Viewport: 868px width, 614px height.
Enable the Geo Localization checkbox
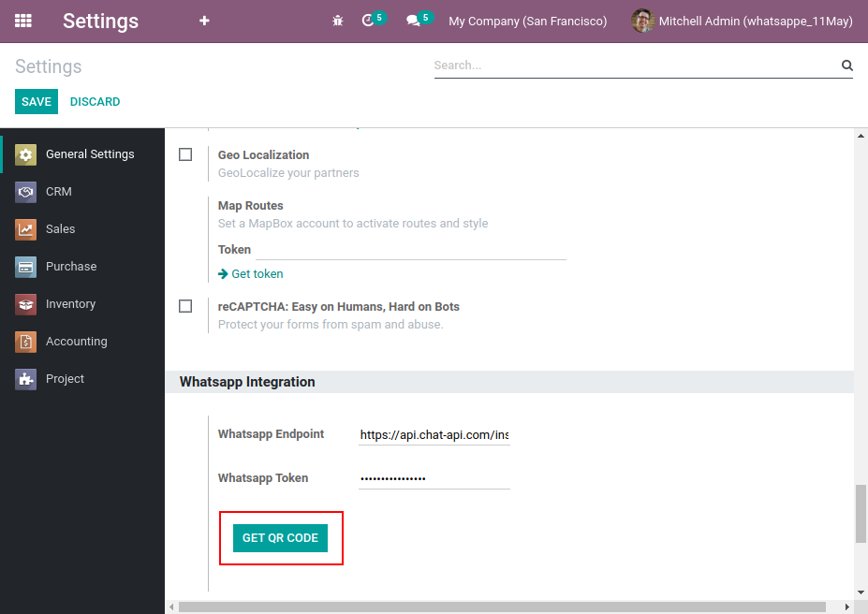185,154
